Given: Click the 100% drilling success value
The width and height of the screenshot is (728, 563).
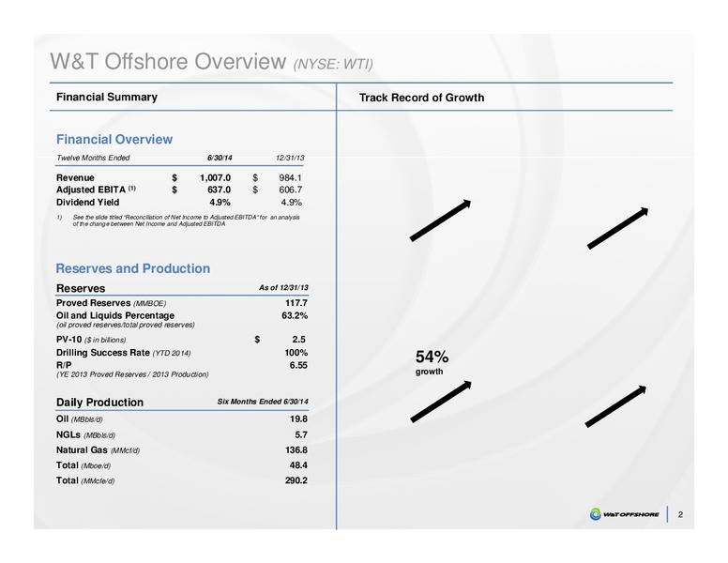Looking at the screenshot, I should [x=296, y=353].
